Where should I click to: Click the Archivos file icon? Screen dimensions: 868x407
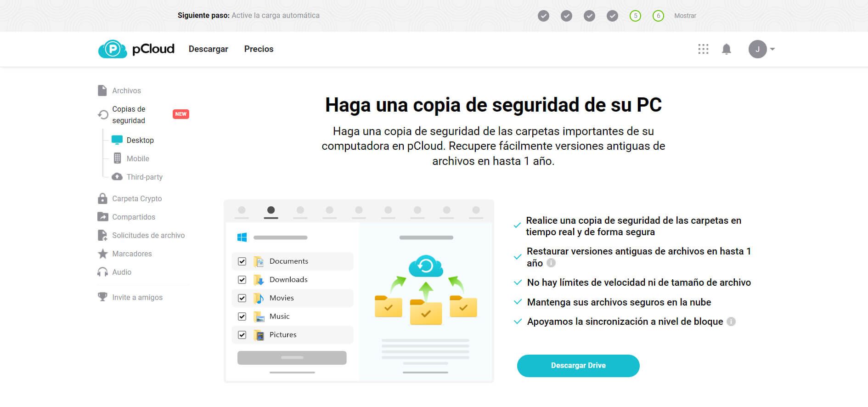coord(102,90)
